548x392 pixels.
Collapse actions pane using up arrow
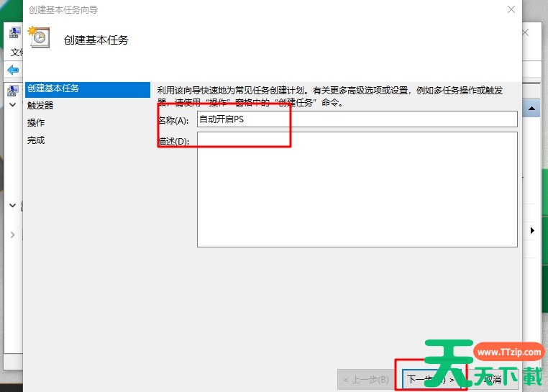pyautogui.click(x=531, y=109)
